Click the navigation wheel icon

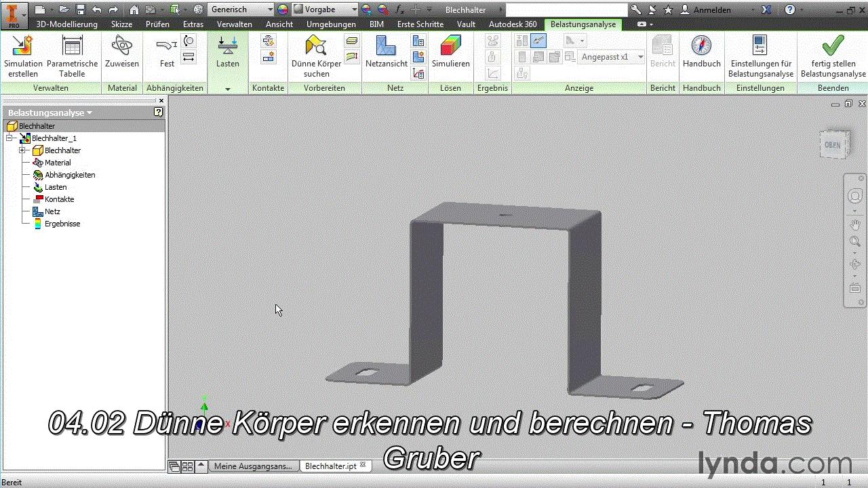[855, 197]
